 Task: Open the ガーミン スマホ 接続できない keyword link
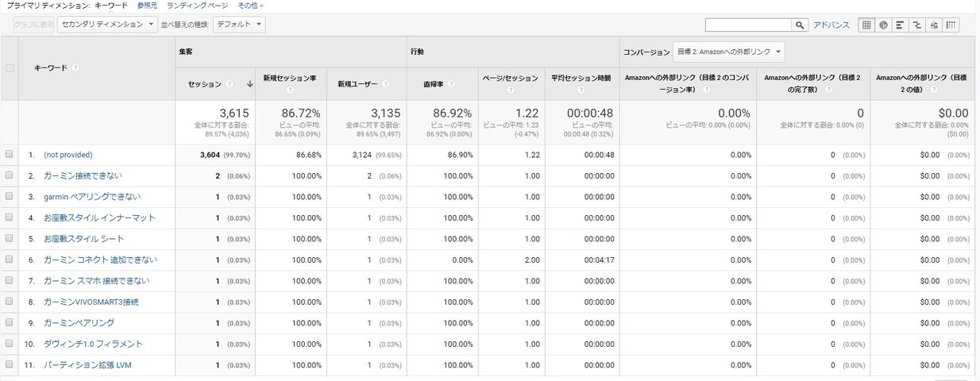[96, 281]
